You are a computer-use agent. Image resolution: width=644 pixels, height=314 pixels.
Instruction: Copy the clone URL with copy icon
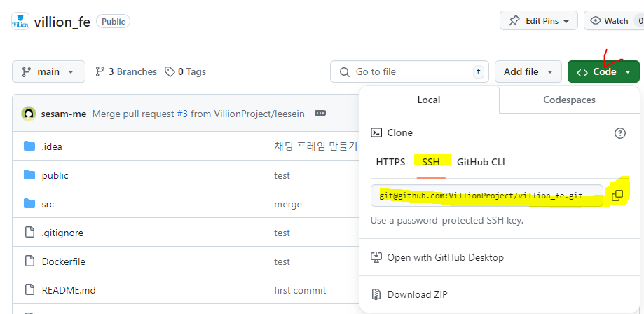click(x=617, y=196)
